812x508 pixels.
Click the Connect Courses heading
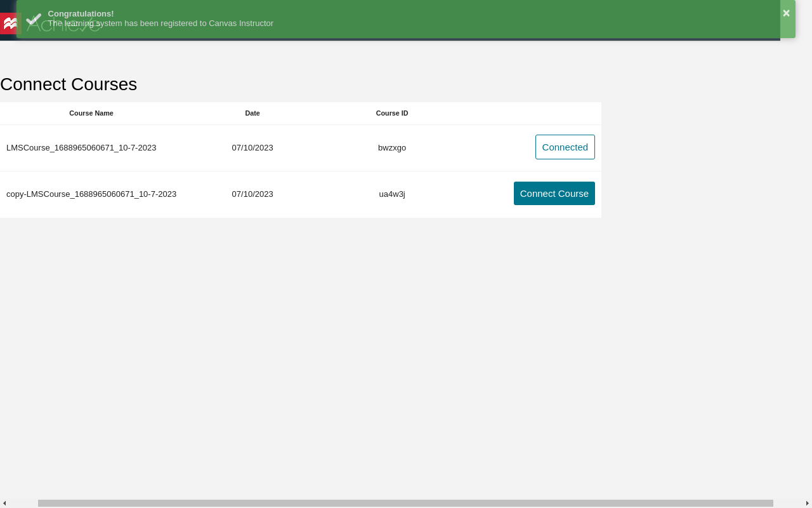click(x=69, y=84)
